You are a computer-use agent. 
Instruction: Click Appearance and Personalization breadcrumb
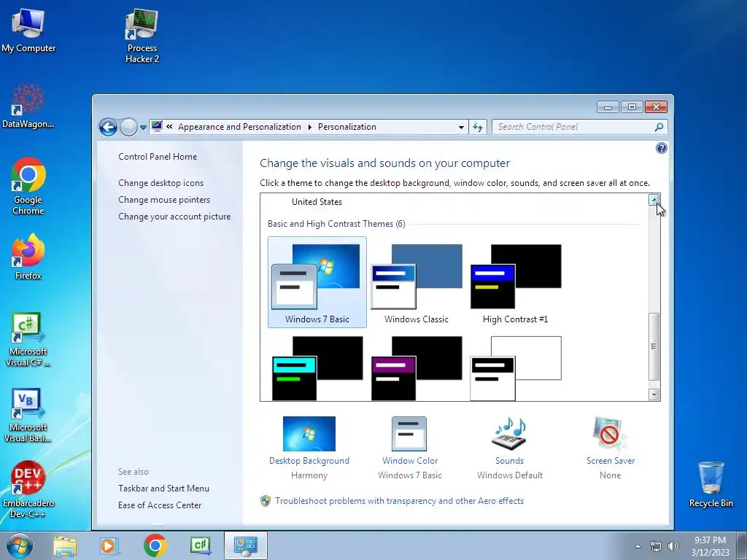239,127
